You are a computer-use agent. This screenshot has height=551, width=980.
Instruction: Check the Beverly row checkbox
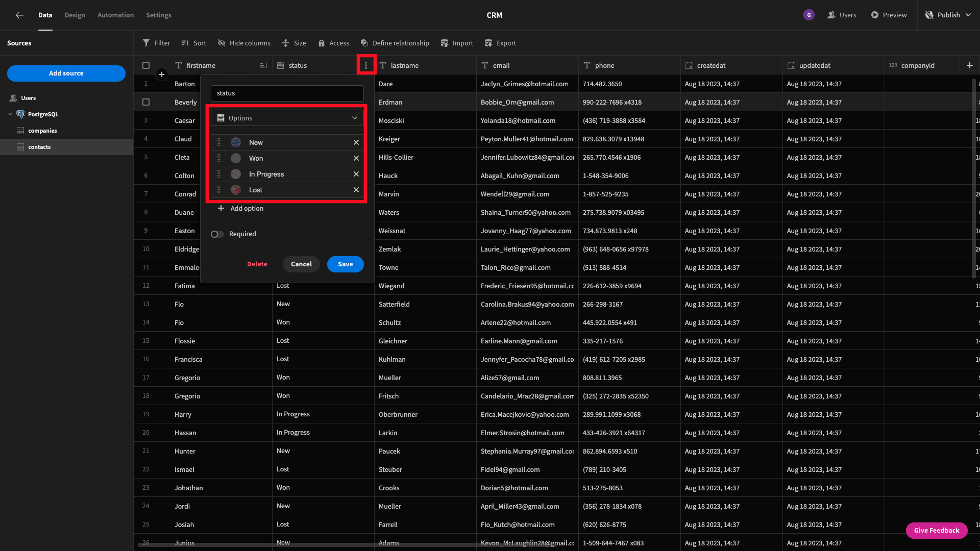146,102
